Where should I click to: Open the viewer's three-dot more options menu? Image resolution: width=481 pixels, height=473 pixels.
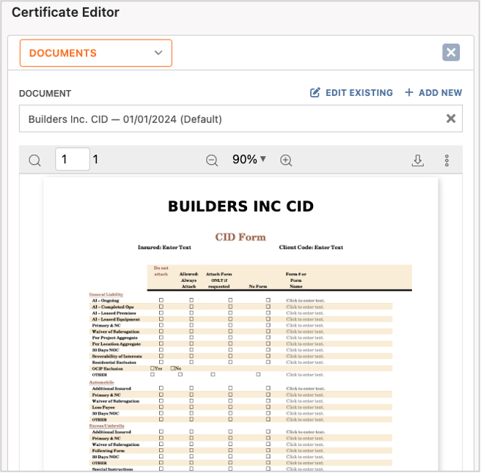click(x=447, y=160)
